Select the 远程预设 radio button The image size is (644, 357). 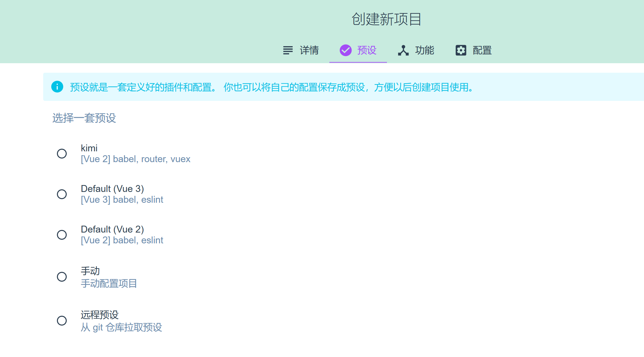pos(62,321)
